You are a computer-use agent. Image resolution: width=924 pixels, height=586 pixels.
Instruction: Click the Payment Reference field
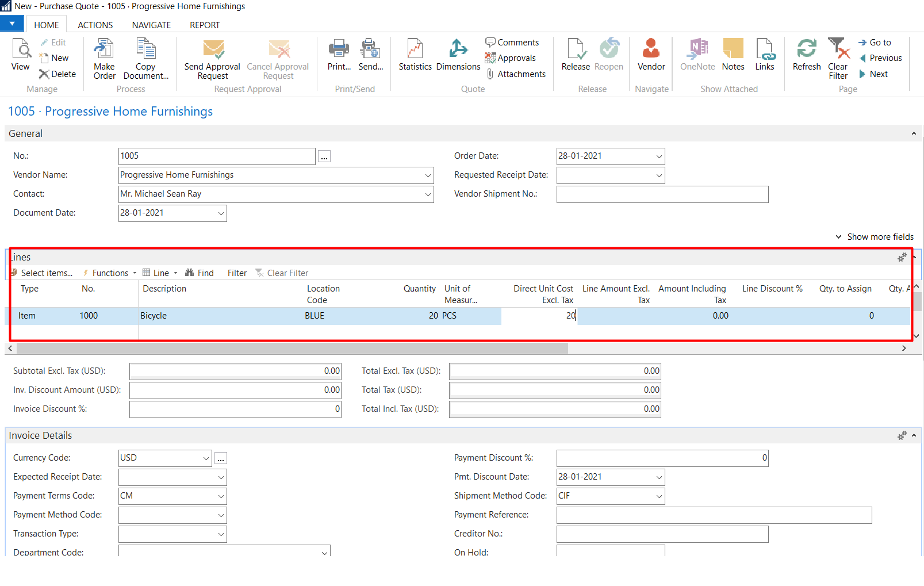(x=714, y=515)
